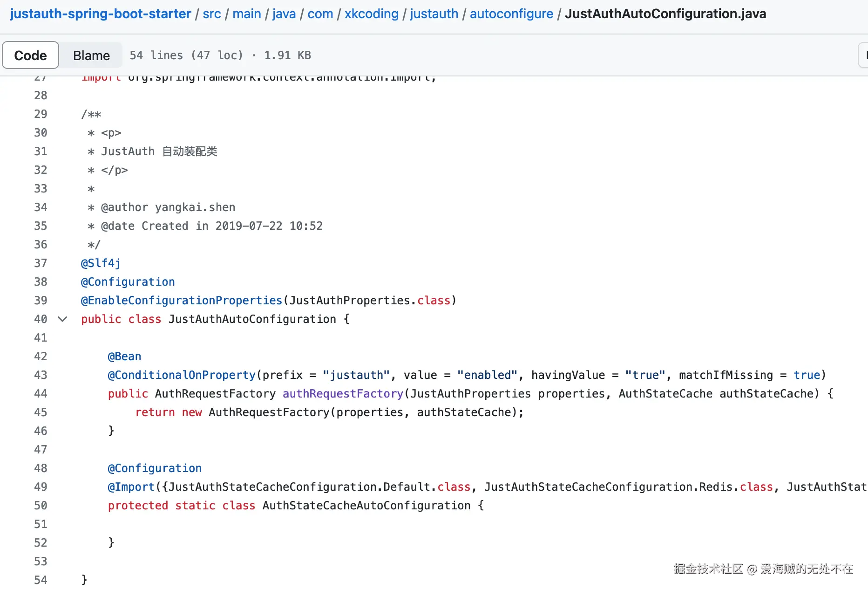
Task: Open the justauth package breadcrumb
Action: pyautogui.click(x=434, y=14)
